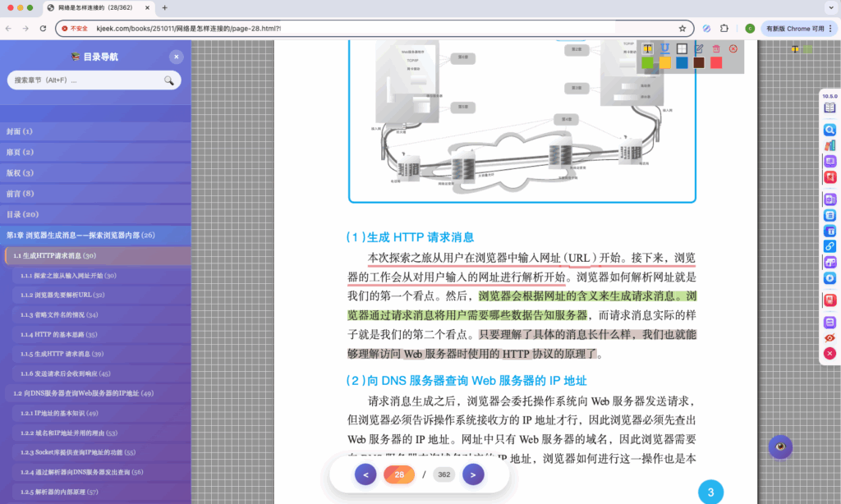841x504 pixels.
Task: Click the blue magnifier search icon in right sidebar
Action: tap(830, 130)
